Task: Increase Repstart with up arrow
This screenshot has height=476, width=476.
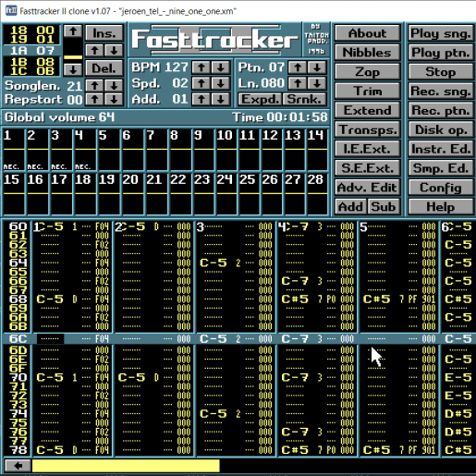Action: 94,100
